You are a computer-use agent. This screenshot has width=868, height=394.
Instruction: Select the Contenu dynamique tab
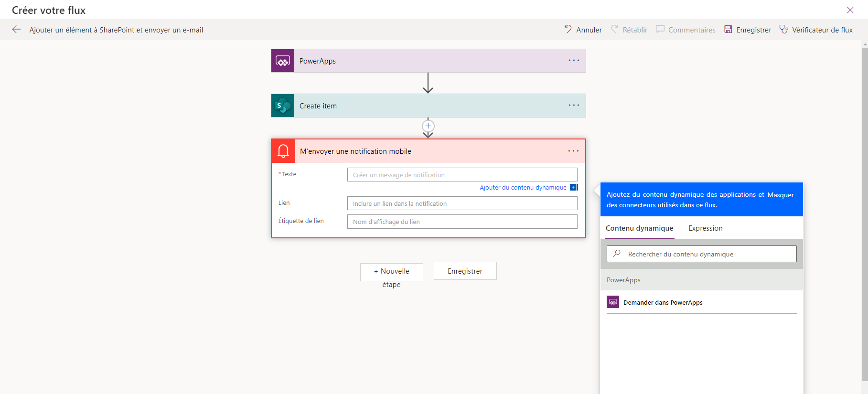point(639,228)
